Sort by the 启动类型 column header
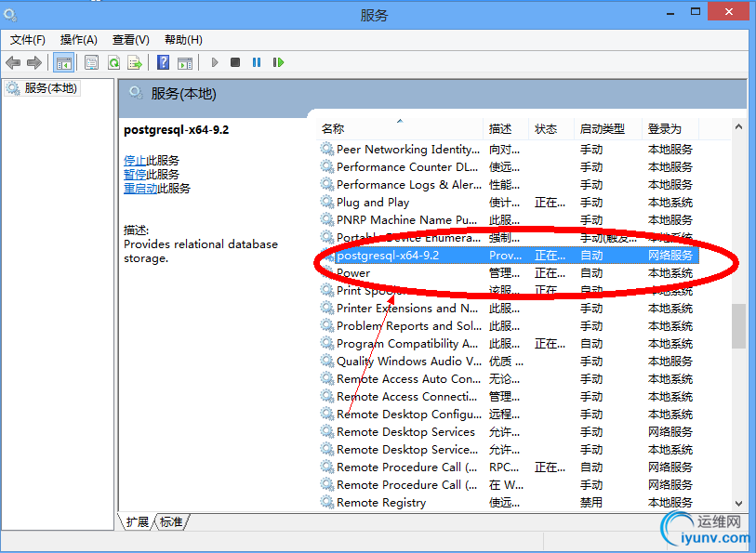 (608, 129)
